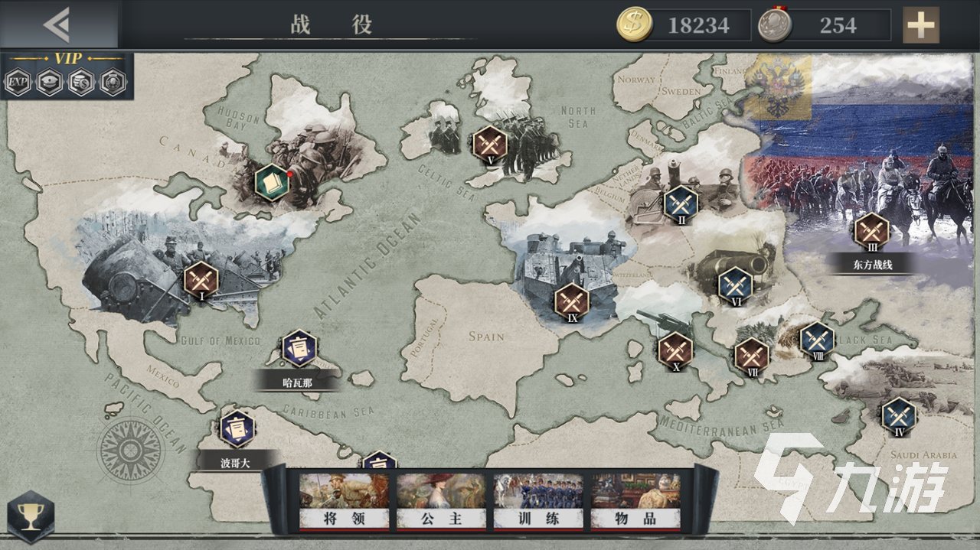Open the 将领 generals tab
This screenshot has width=980, height=550.
344,502
